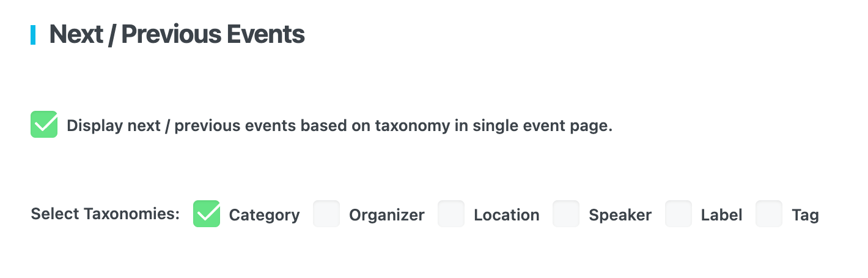Click 'single event page' in the description text
Image resolution: width=868 pixels, height=278 pixels.
point(540,126)
